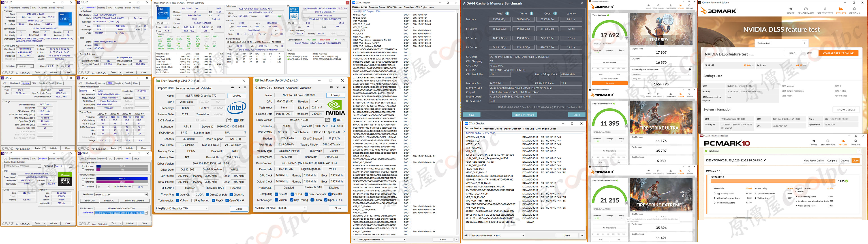The image size is (868, 244).
Task: Click the Time Spy benchmark thumbnail
Action: [661, 29]
